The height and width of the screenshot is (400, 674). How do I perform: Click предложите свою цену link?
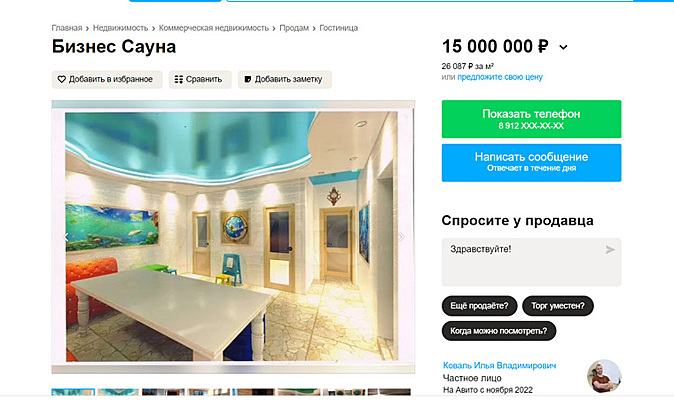500,77
